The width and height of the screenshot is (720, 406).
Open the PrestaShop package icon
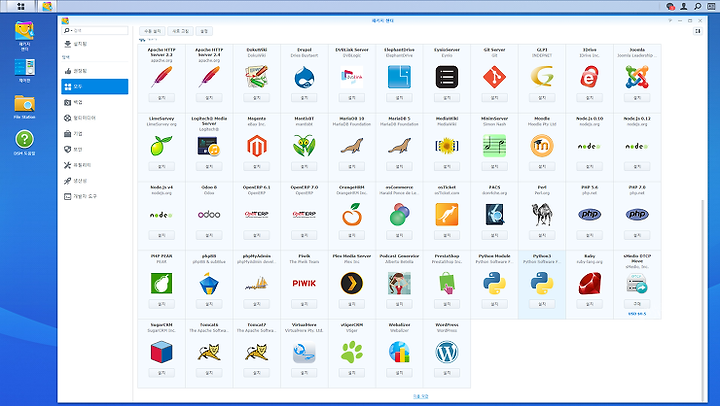click(x=447, y=283)
